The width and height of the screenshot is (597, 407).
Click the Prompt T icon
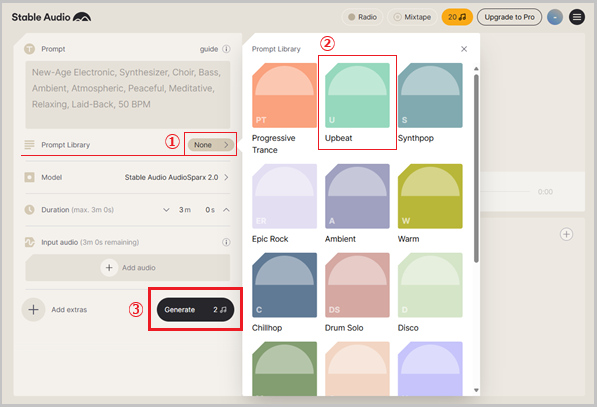coord(29,49)
